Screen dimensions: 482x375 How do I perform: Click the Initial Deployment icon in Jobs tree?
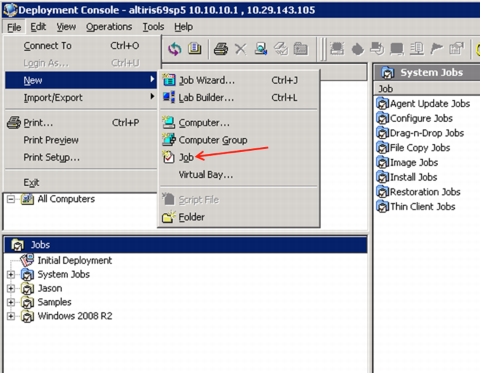[27, 260]
